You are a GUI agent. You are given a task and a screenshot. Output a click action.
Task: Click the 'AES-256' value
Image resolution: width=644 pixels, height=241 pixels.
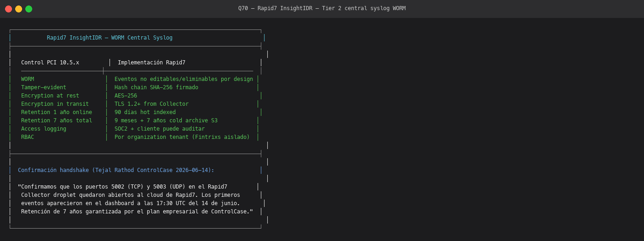tap(126, 96)
